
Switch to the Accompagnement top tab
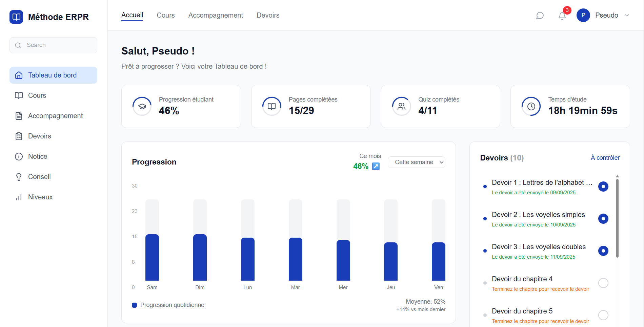click(x=216, y=15)
